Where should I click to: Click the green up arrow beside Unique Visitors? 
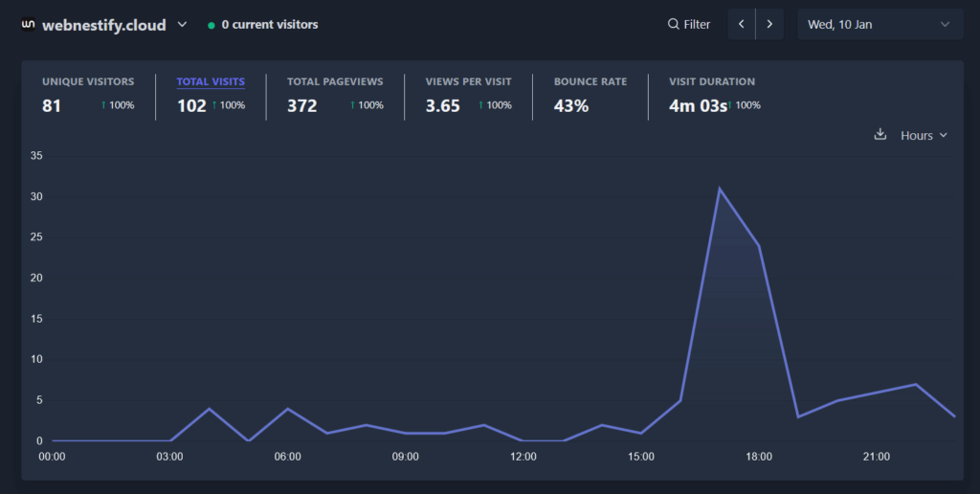coord(103,105)
